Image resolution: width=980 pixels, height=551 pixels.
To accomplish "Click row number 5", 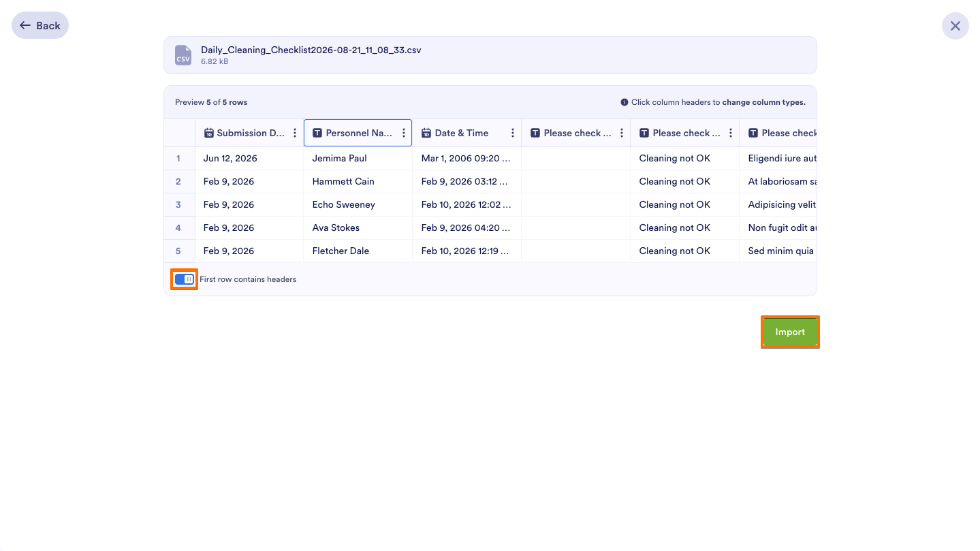I will coord(179,251).
